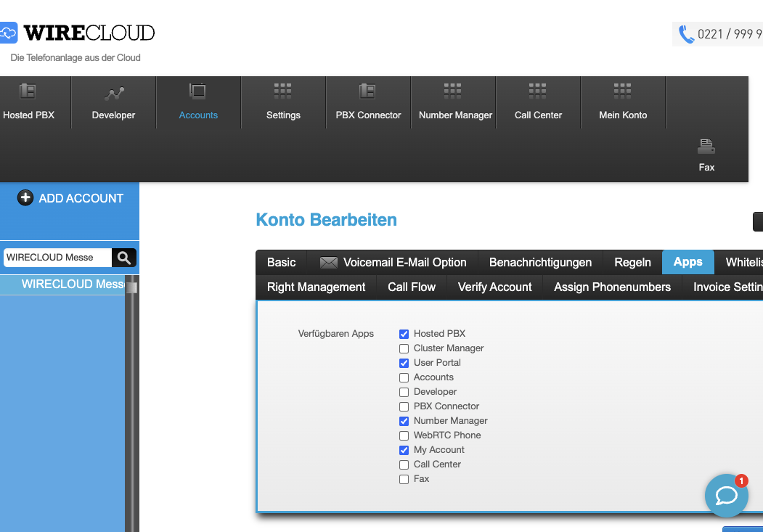Open the Fax printer icon

706,146
